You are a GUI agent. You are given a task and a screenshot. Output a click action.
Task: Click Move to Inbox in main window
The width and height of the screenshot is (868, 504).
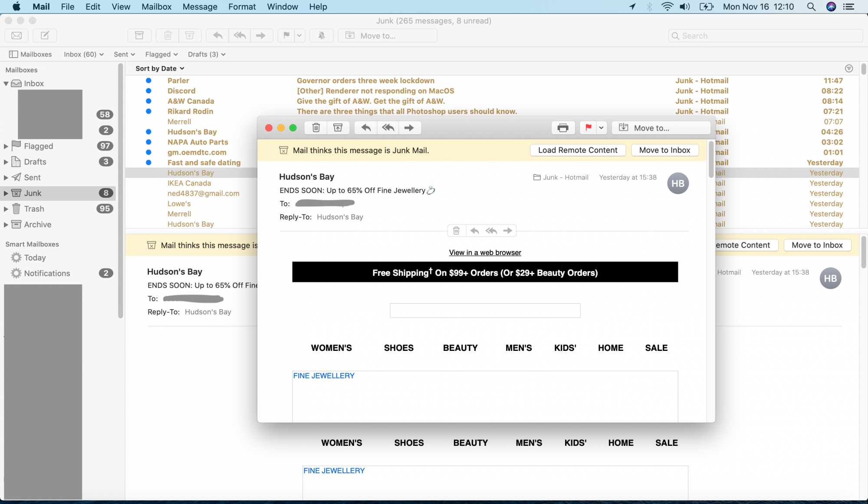tap(817, 245)
